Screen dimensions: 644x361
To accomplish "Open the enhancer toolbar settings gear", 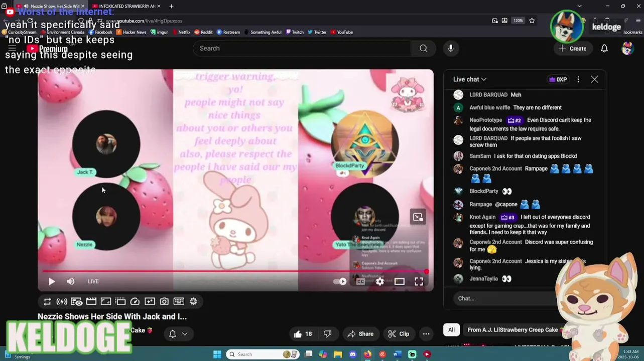I will 193,301.
